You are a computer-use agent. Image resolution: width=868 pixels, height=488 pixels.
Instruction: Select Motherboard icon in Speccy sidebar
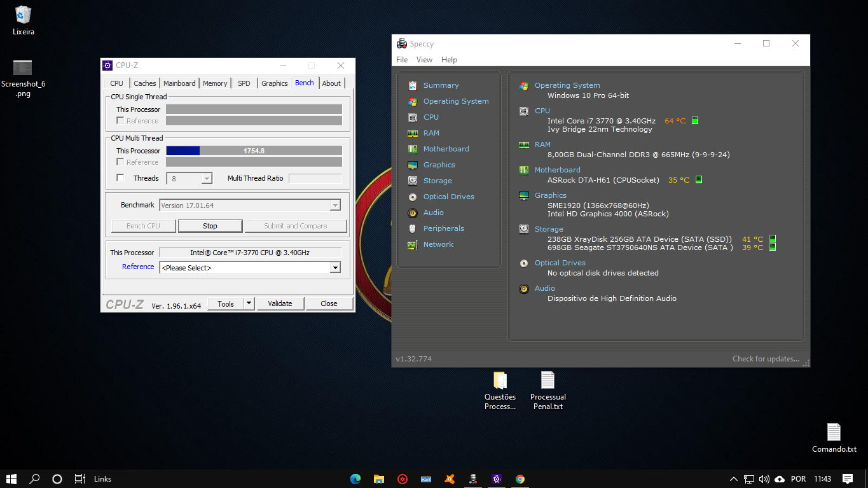413,149
